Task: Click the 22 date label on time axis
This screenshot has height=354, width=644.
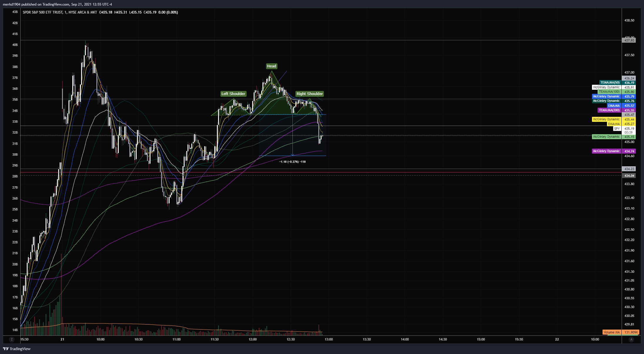Action: pyautogui.click(x=557, y=339)
